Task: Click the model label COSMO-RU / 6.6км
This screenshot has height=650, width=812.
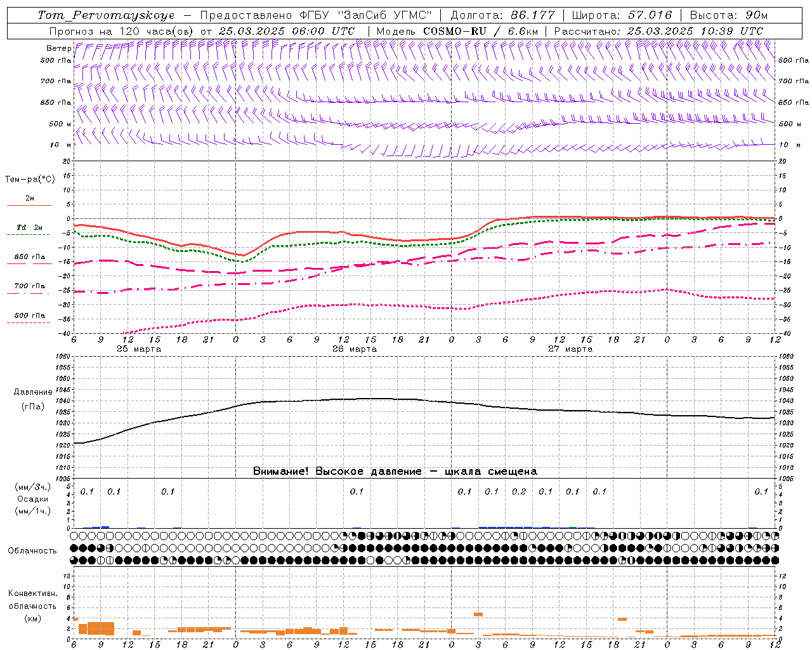Action: pos(480,31)
